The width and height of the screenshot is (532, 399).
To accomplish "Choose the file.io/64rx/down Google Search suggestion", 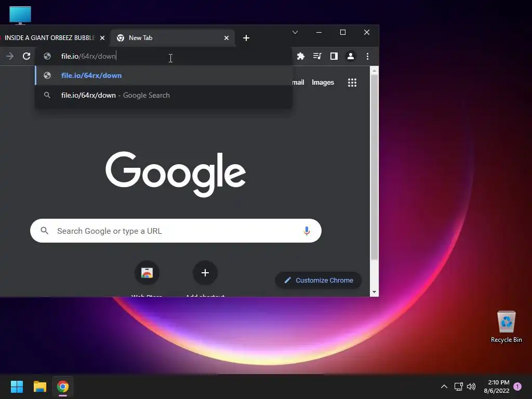I will (x=164, y=96).
